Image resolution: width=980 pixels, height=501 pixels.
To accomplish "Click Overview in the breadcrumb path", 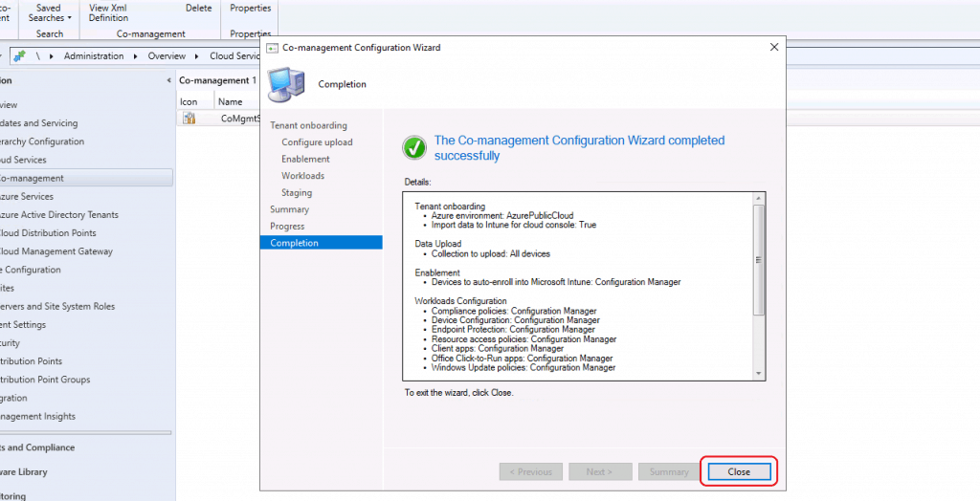I will click(167, 55).
